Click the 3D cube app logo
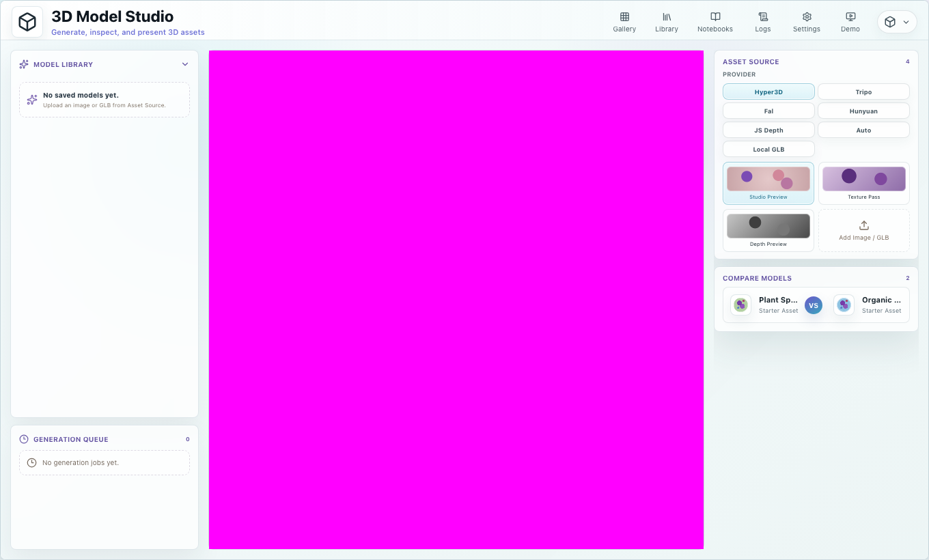The width and height of the screenshot is (929, 560). click(x=27, y=22)
